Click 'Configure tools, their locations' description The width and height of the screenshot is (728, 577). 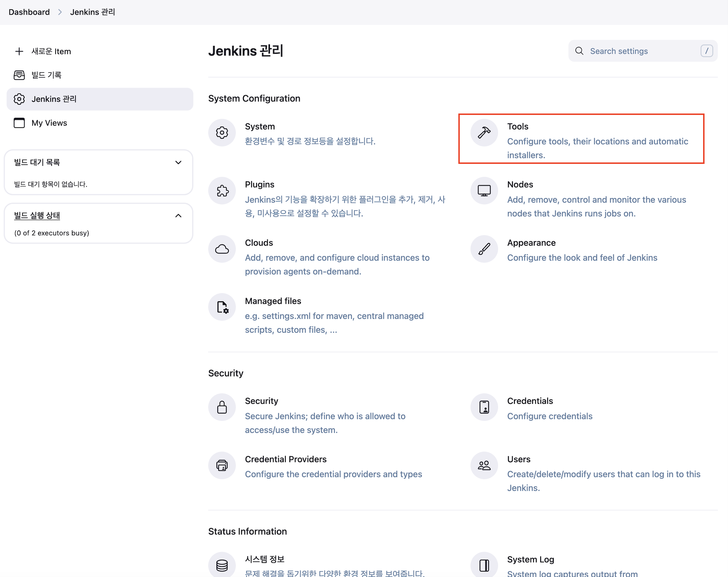pyautogui.click(x=597, y=148)
